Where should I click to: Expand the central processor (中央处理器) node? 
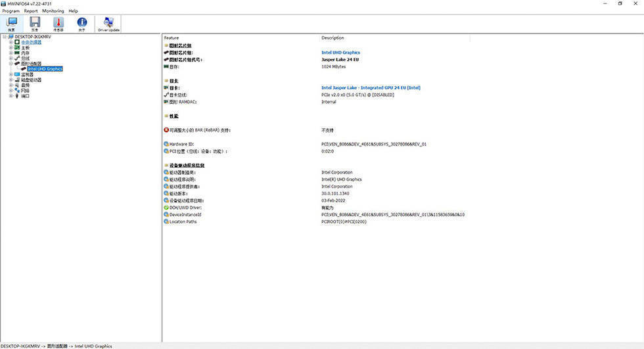coord(11,42)
